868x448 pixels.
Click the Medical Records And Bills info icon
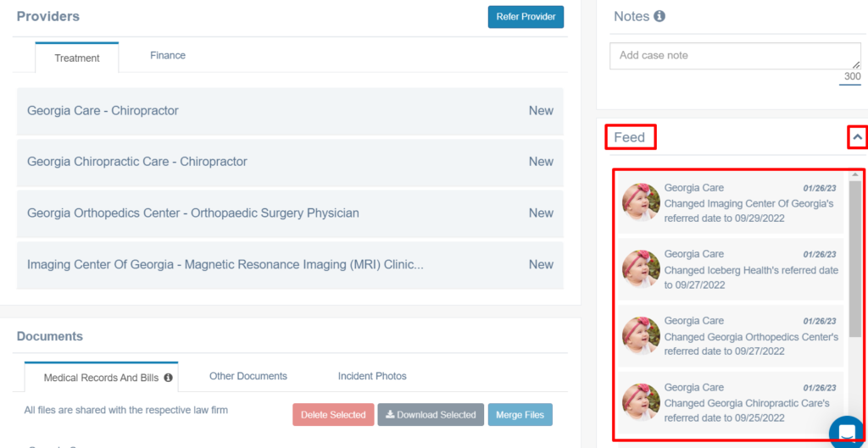click(x=169, y=378)
